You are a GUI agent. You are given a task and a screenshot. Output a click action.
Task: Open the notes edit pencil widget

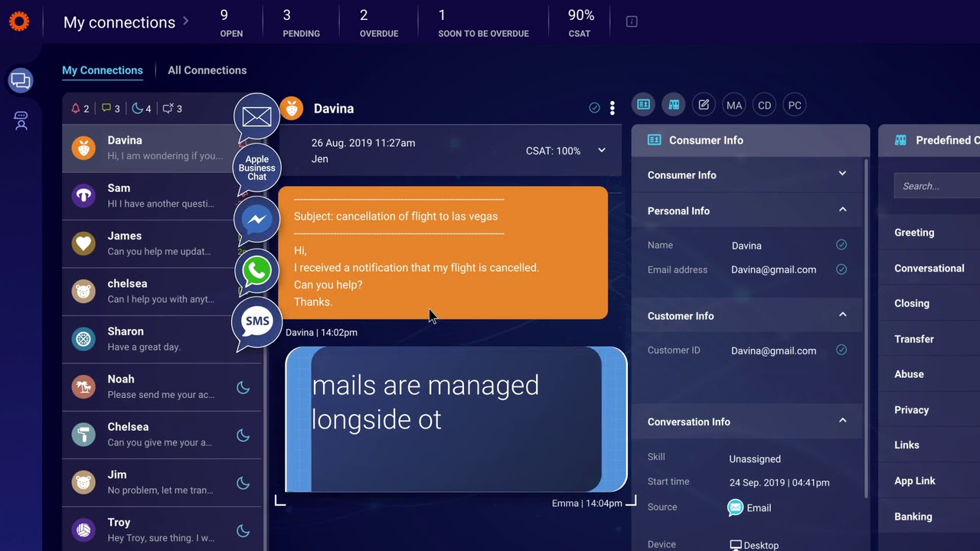point(704,105)
